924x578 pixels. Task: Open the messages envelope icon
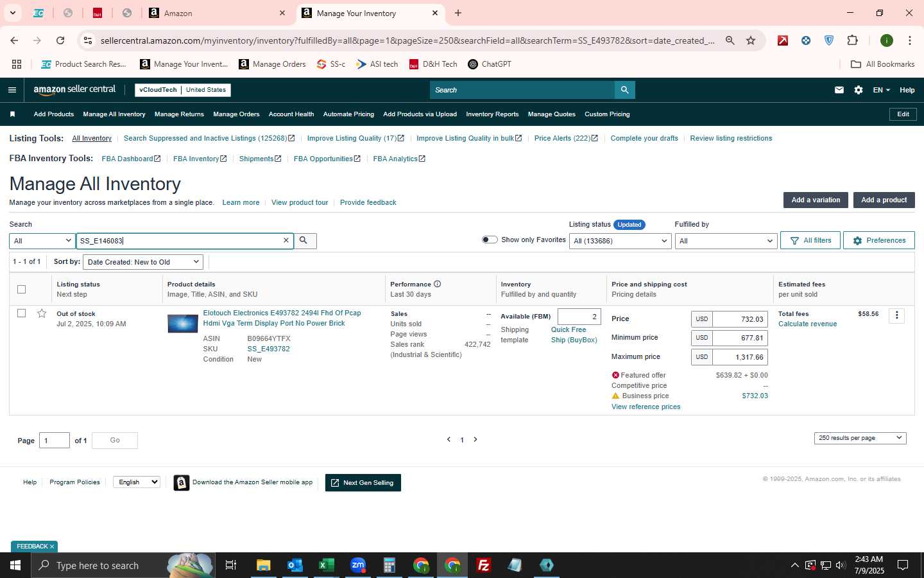coord(839,90)
